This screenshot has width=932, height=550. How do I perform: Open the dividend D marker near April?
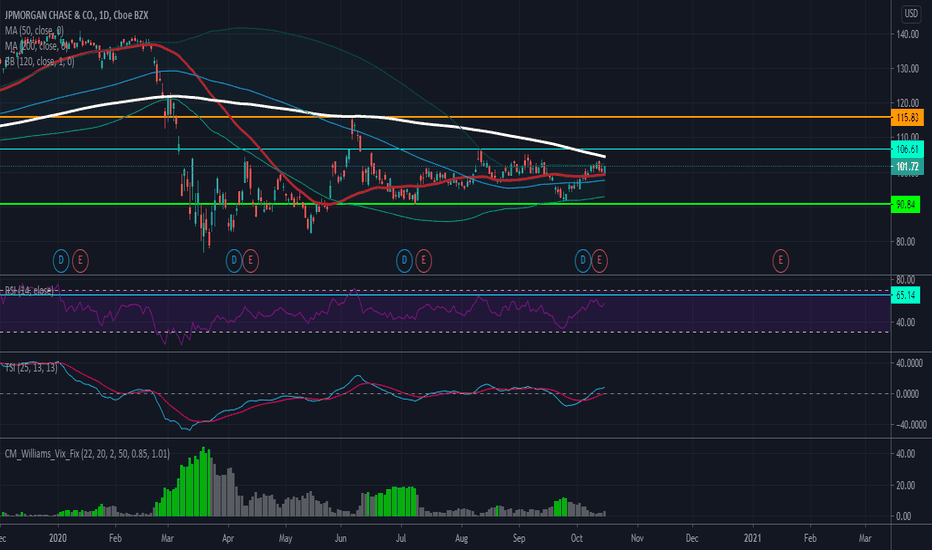[x=234, y=260]
